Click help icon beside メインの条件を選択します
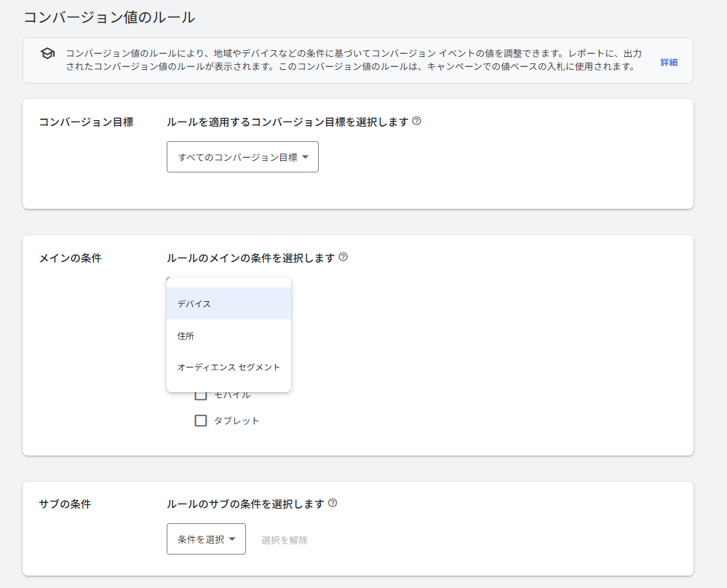The image size is (727, 588). click(343, 257)
